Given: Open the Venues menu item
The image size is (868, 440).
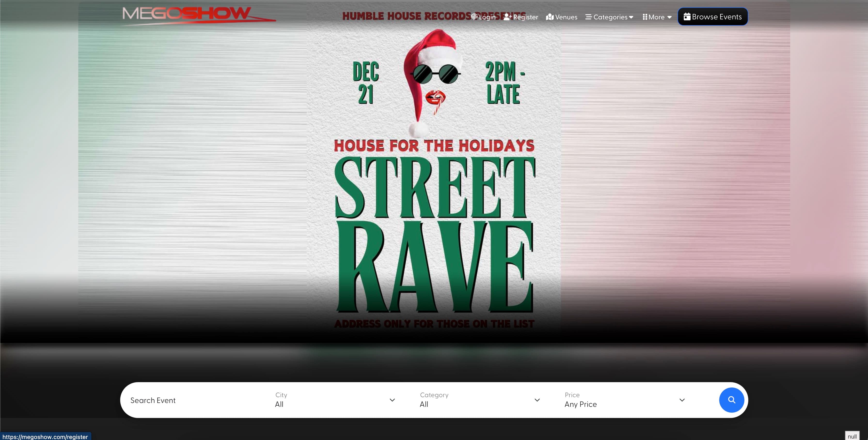Looking at the screenshot, I should [566, 17].
